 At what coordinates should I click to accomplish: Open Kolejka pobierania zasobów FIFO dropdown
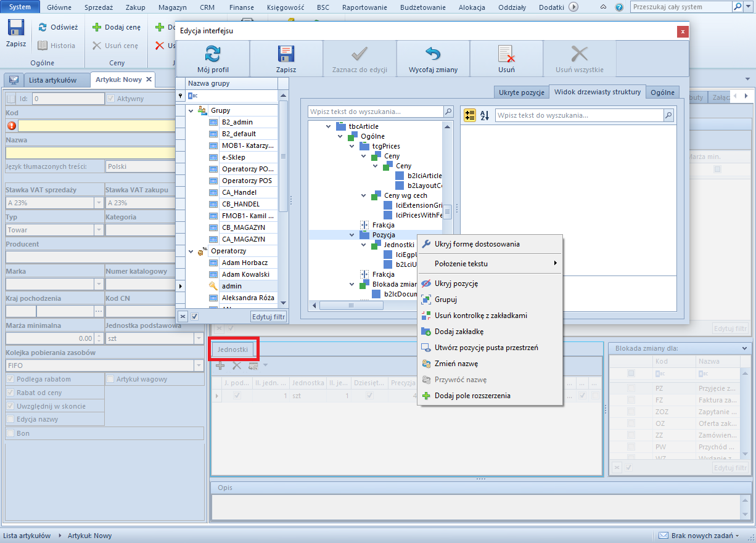199,365
